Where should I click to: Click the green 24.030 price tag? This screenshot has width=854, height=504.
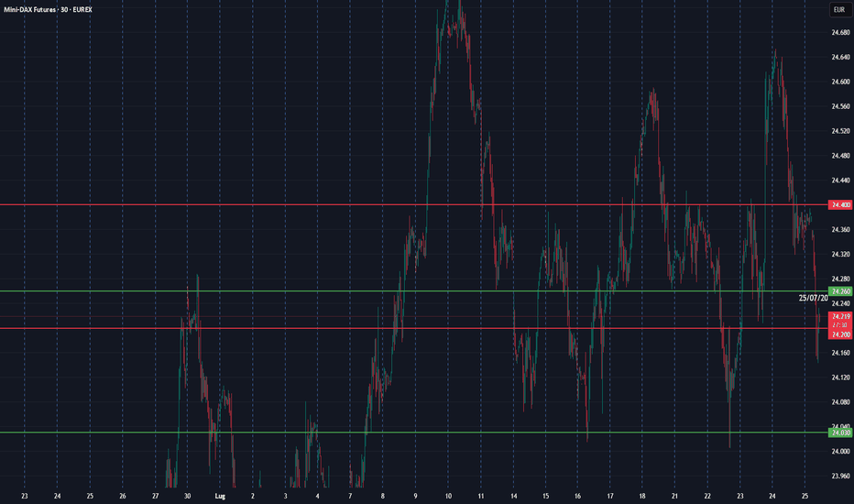[x=840, y=433]
